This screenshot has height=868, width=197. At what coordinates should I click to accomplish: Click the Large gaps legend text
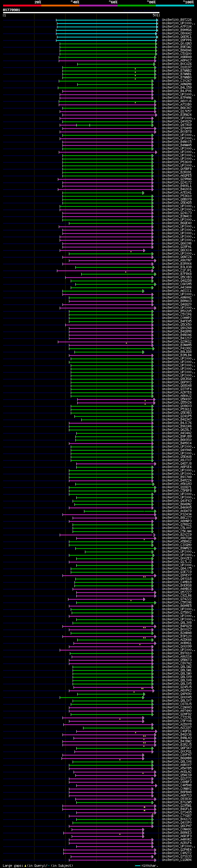38,865
